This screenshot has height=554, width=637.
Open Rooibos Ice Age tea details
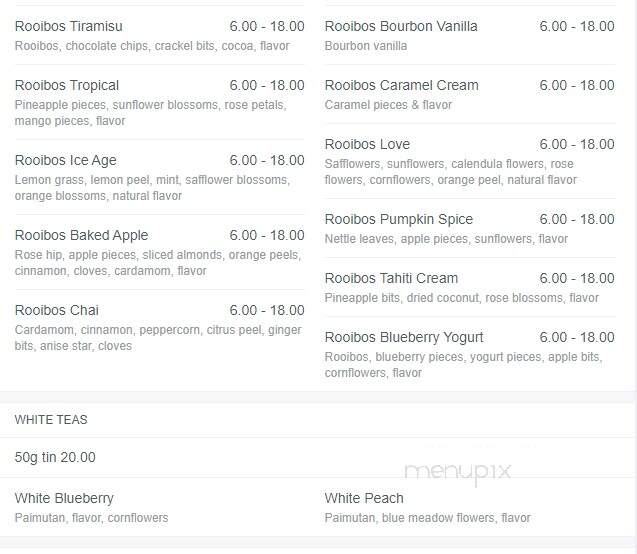coord(65,160)
